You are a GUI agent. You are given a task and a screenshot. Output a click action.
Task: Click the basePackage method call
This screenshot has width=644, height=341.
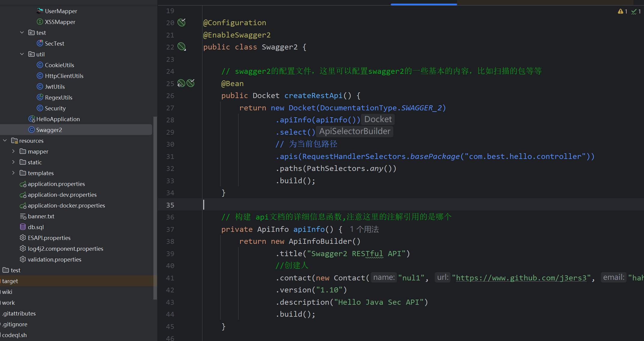point(435,157)
